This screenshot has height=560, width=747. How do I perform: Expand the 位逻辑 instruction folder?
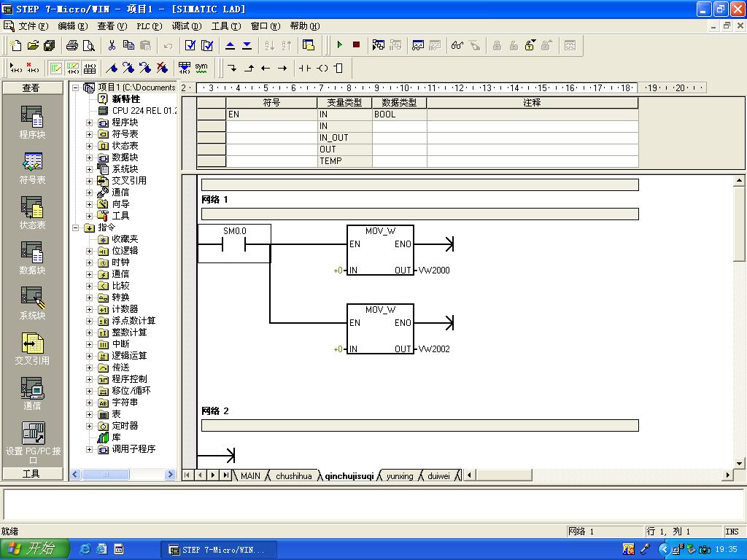point(90,251)
